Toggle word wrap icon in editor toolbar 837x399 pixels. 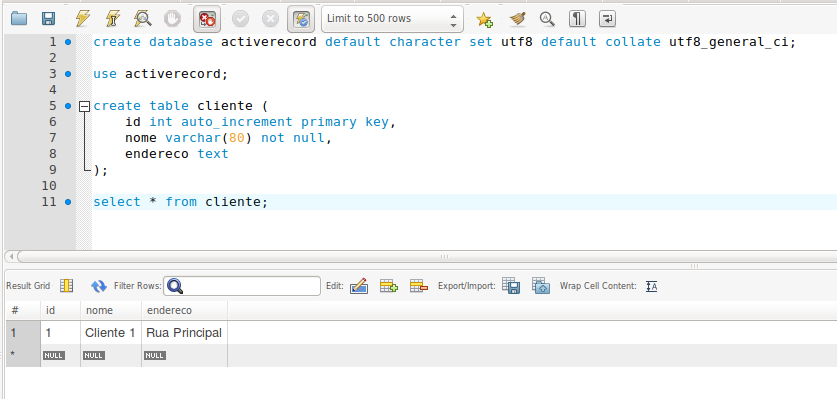(607, 19)
